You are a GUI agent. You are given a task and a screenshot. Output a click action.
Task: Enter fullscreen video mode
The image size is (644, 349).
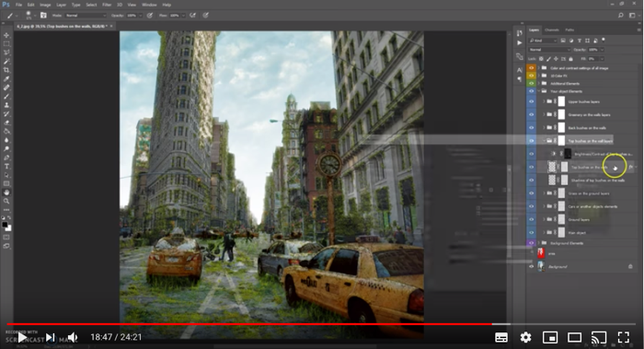pos(624,338)
